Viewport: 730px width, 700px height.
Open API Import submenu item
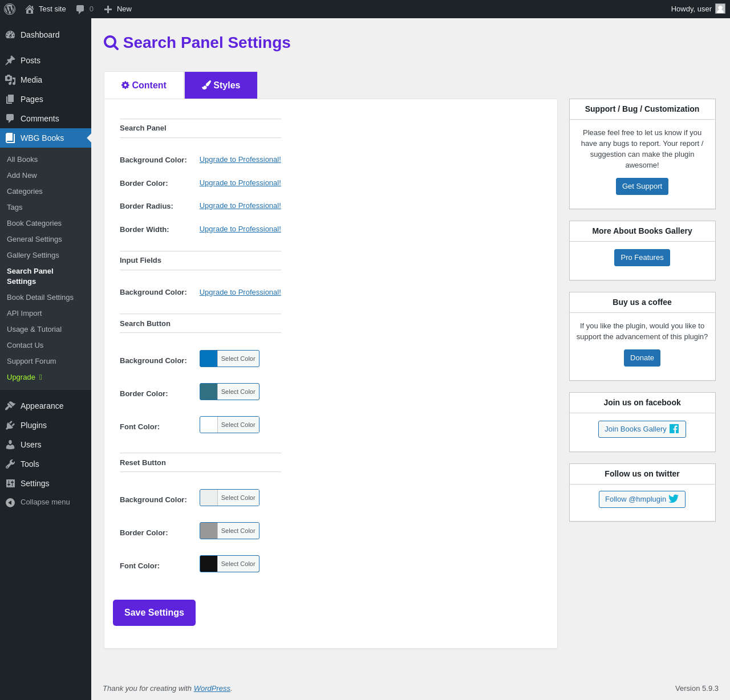(25, 314)
